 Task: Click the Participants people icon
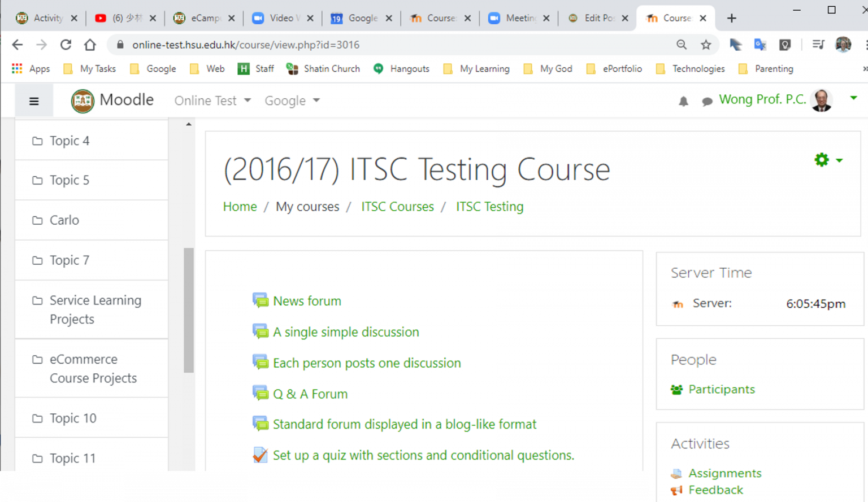coord(676,389)
